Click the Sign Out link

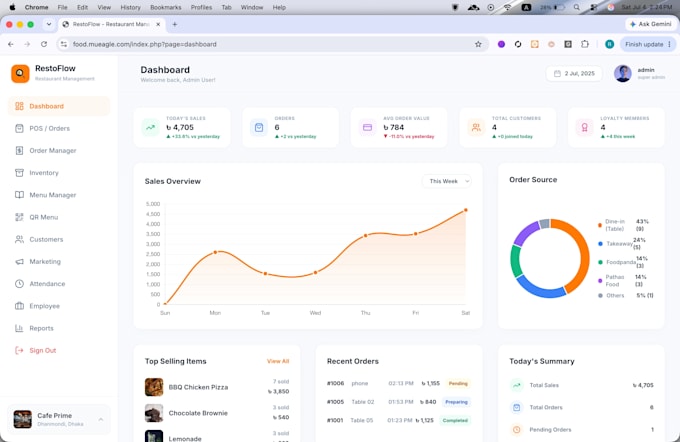pyautogui.click(x=42, y=350)
